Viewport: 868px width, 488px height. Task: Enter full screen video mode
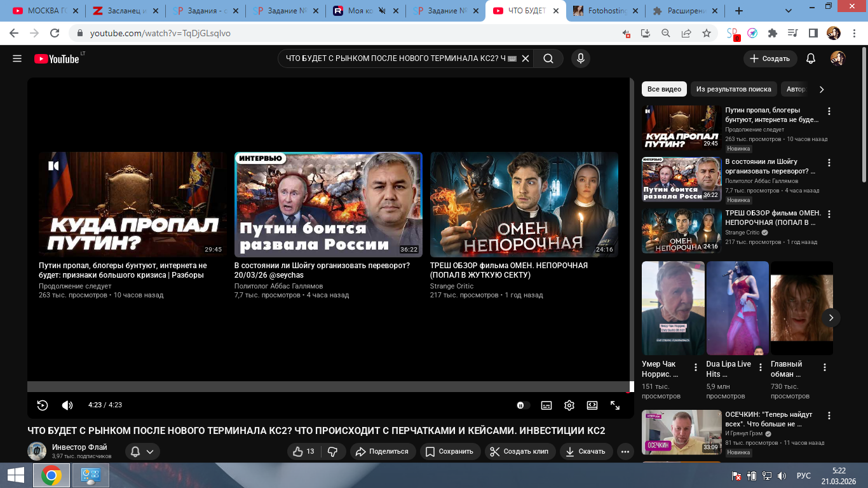(615, 405)
